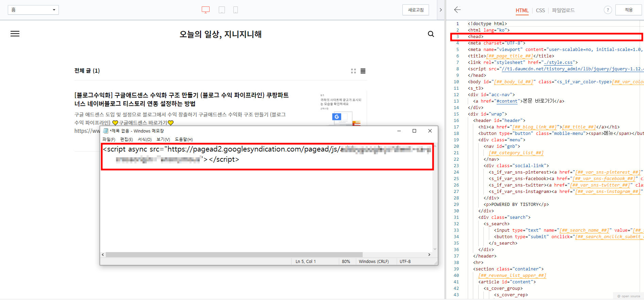Switch to the CSS tab
644x300 pixels.
click(x=540, y=10)
